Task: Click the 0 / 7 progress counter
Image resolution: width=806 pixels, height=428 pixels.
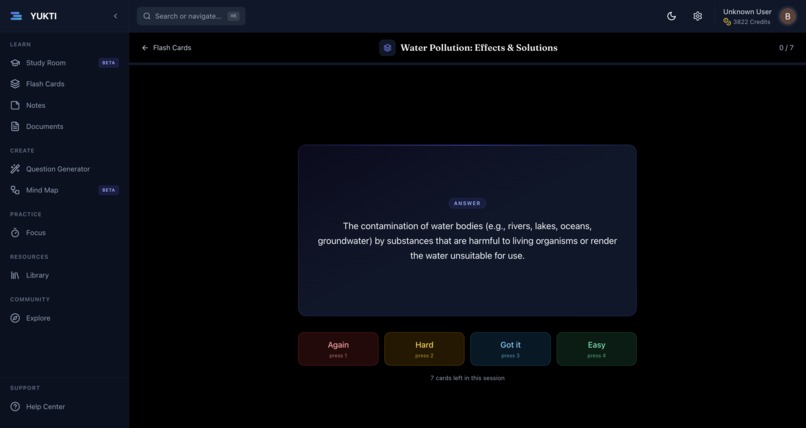Action: pos(786,48)
